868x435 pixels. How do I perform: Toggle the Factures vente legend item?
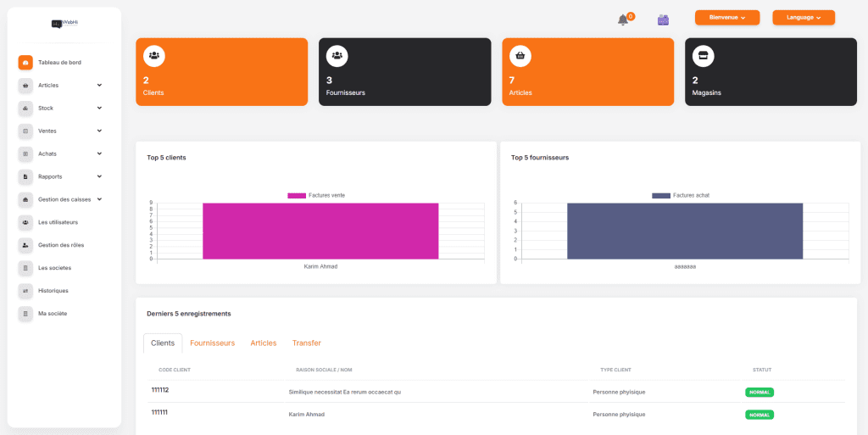pyautogui.click(x=316, y=196)
